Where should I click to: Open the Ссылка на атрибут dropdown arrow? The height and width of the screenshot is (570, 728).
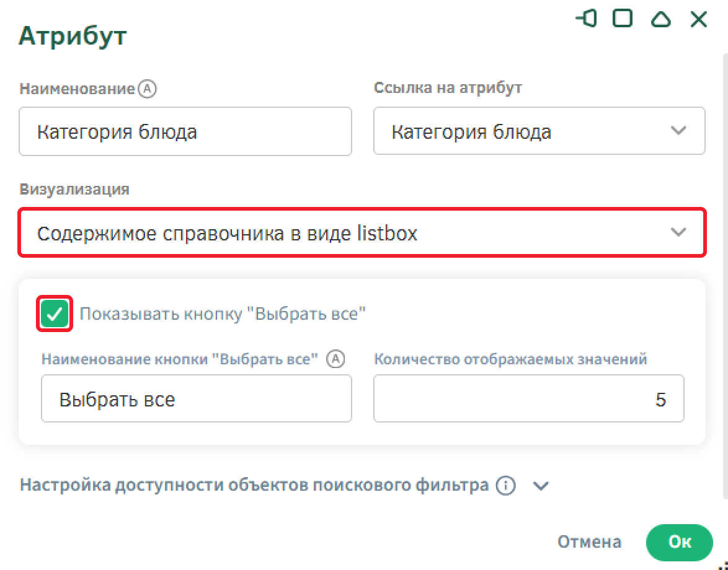point(679,131)
